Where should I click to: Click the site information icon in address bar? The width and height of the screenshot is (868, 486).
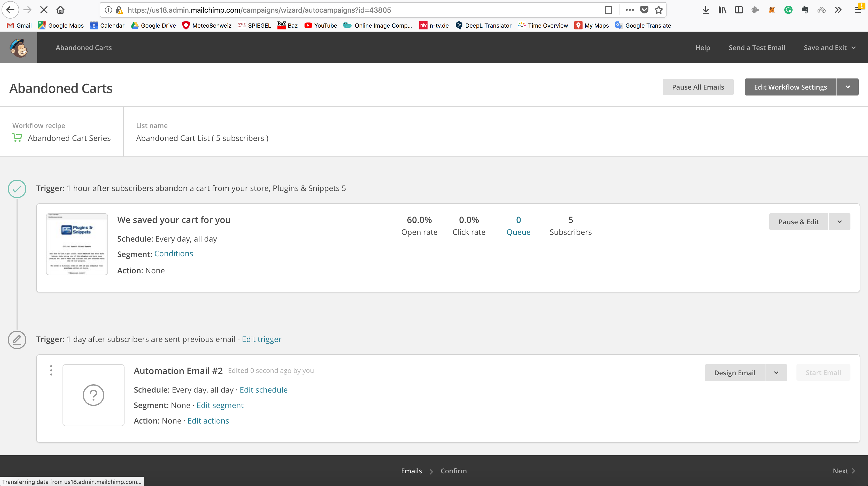(x=108, y=10)
